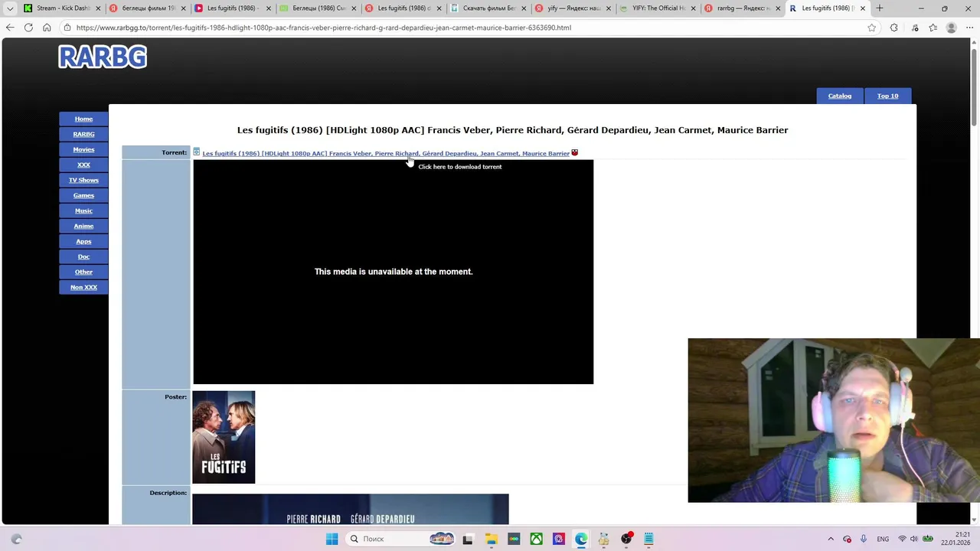This screenshot has height=551, width=980.
Task: Open the Non XXX category link
Action: (x=83, y=287)
